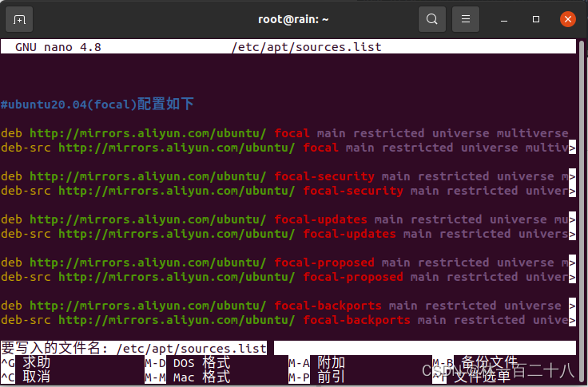
Task: Click the terminal vertical scrollbar
Action: pyautogui.click(x=582, y=210)
